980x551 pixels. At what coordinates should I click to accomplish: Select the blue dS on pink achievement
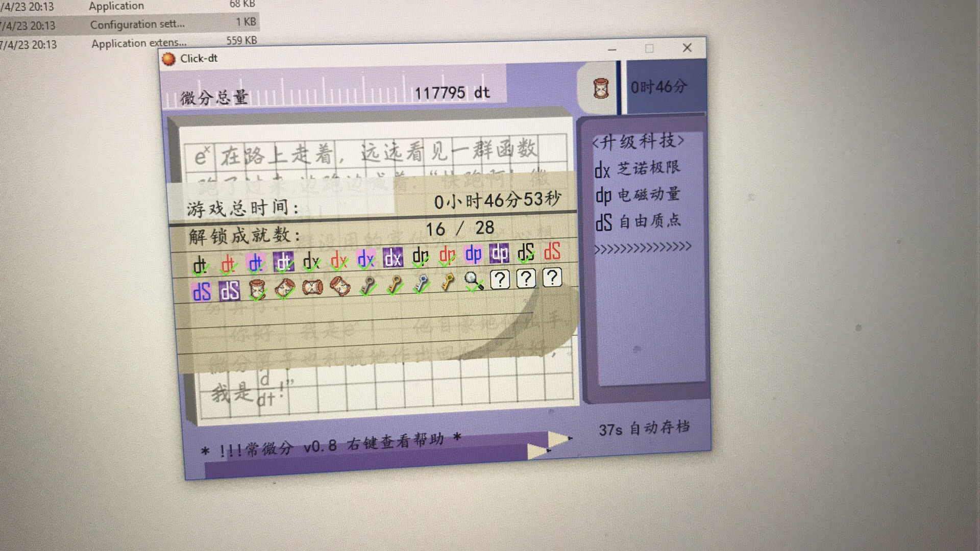point(201,292)
